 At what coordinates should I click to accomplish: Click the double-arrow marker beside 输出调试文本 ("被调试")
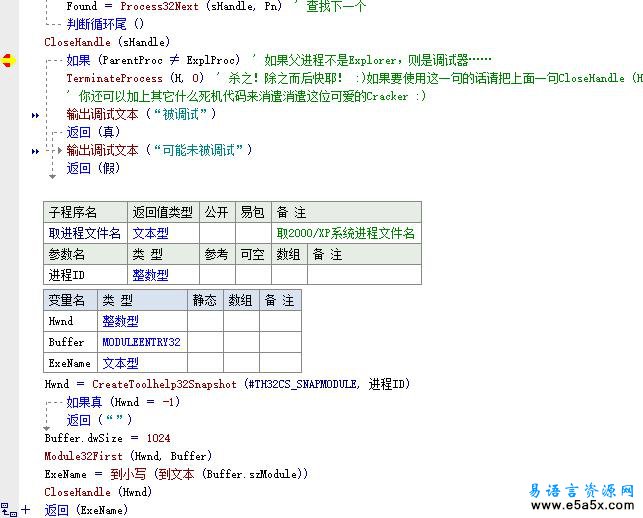(x=36, y=116)
